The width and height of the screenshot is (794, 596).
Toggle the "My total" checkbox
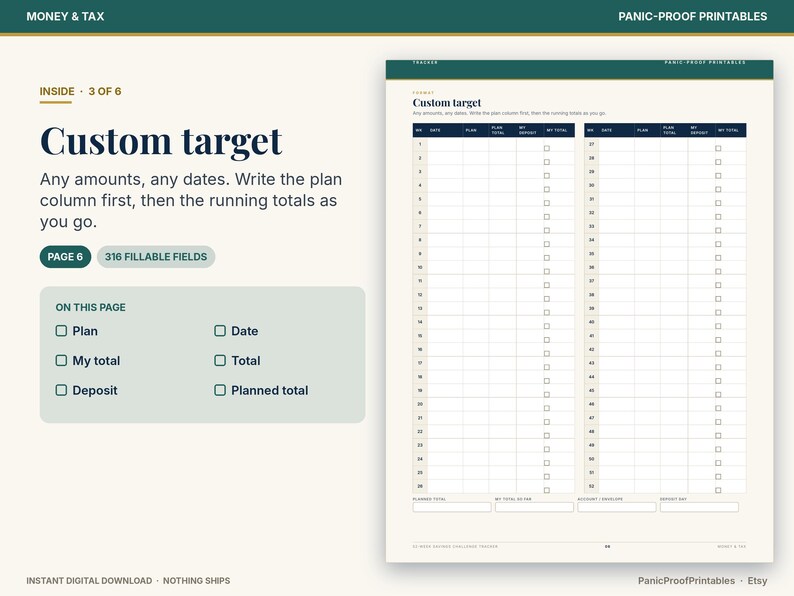click(x=61, y=361)
